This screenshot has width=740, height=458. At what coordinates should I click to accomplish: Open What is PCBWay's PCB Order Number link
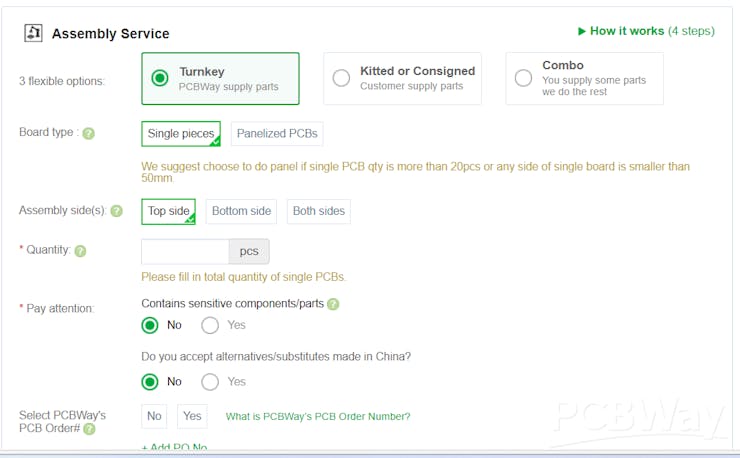coord(318,416)
